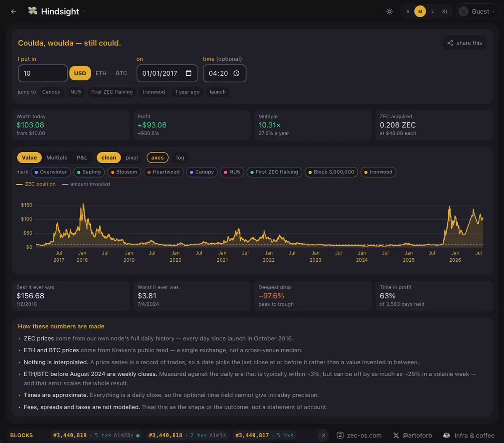504x443 pixels.
Task: Toggle the log scale option
Action: pyautogui.click(x=180, y=158)
